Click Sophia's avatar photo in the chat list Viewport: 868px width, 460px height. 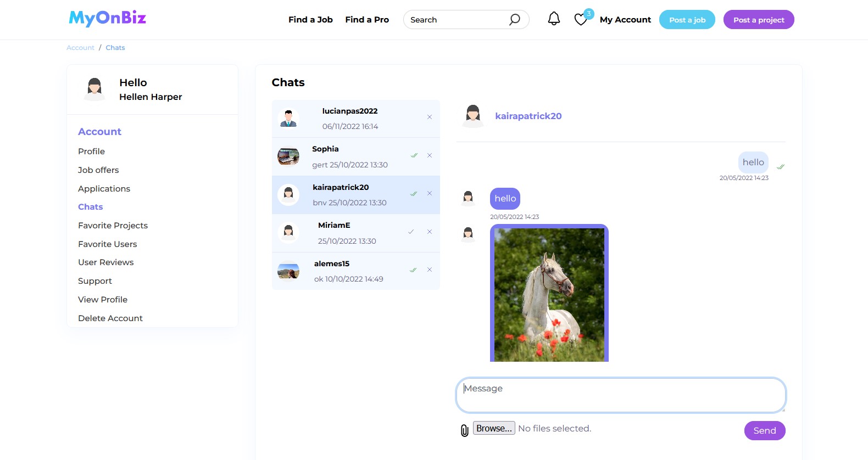[288, 156]
